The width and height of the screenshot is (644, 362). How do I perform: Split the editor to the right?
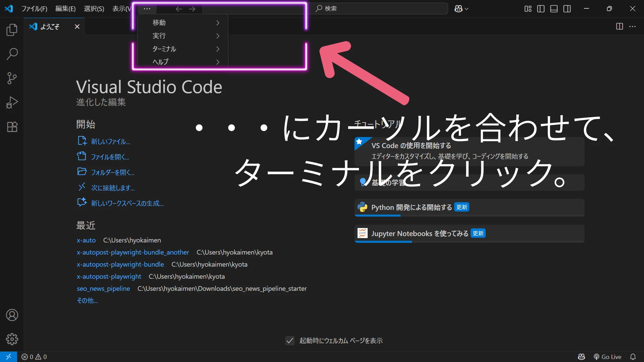coord(620,26)
